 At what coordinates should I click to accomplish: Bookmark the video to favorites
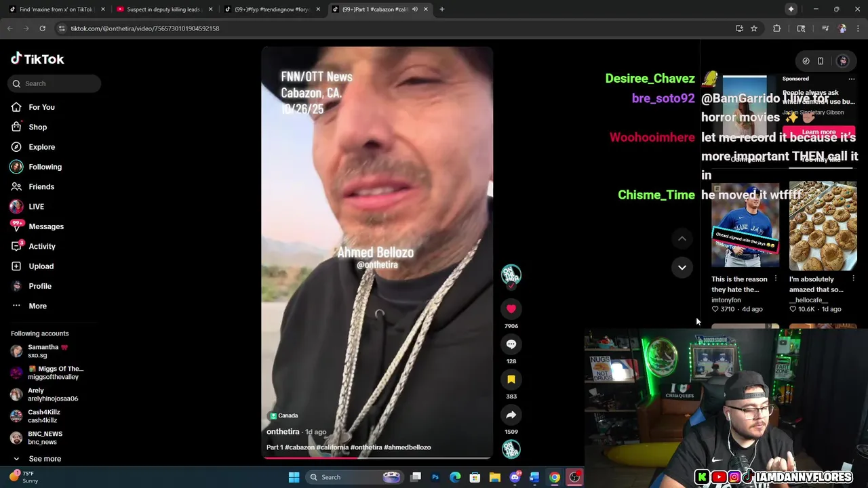pyautogui.click(x=511, y=380)
